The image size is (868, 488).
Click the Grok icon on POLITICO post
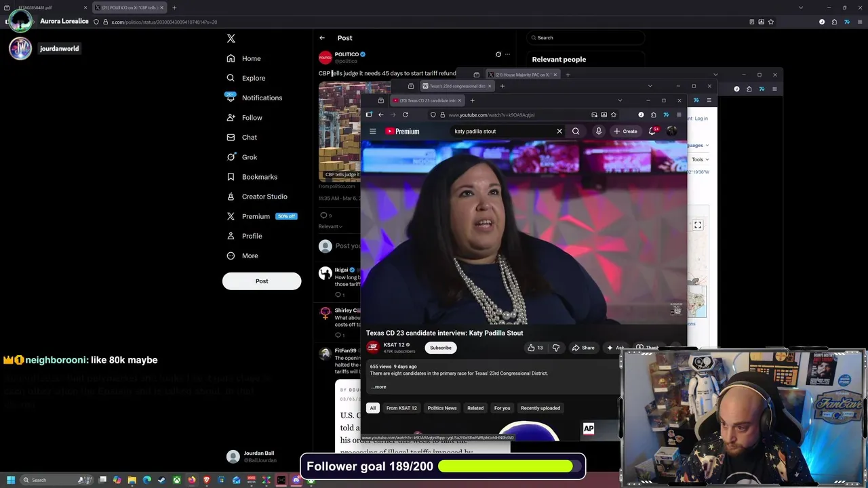498,54
